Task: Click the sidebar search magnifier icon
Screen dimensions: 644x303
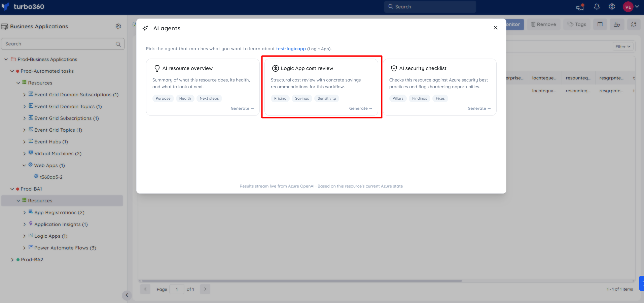Action: 118,44
